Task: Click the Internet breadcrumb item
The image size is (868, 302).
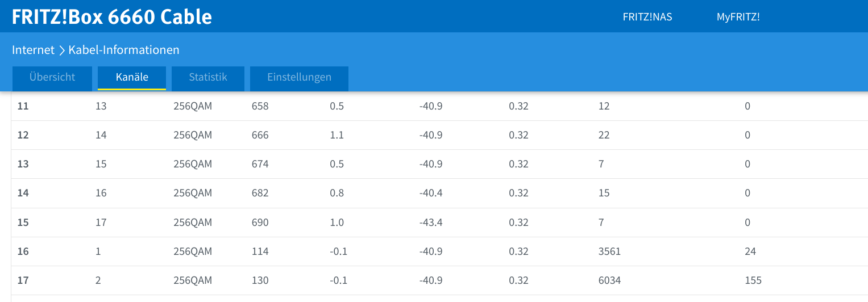Action: [33, 50]
